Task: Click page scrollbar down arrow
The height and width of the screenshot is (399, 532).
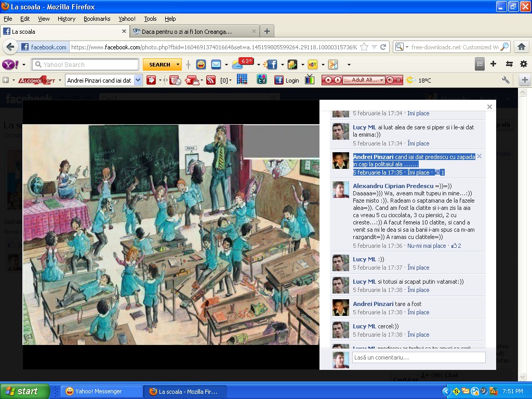Action: pyautogui.click(x=523, y=377)
